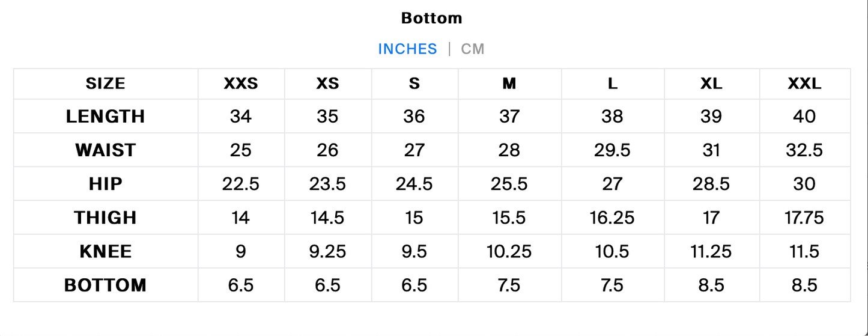Click thigh value 17.75 for XXL
Image resolution: width=868 pixels, height=336 pixels.
coord(804,217)
